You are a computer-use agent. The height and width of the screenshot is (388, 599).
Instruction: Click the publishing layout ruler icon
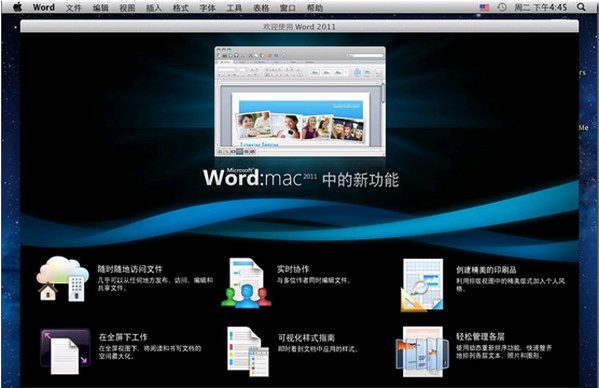[x=422, y=285]
